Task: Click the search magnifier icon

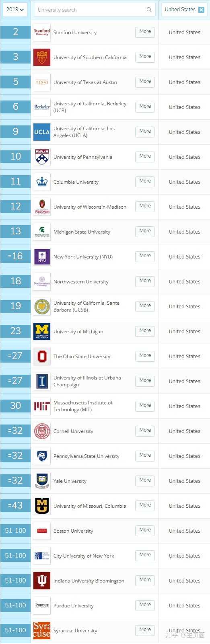Action: 149,10
